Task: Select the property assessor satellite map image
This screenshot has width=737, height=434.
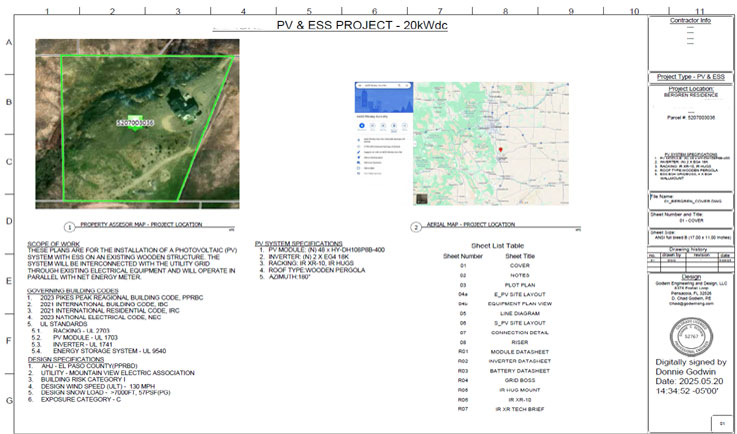Action: coord(137,124)
